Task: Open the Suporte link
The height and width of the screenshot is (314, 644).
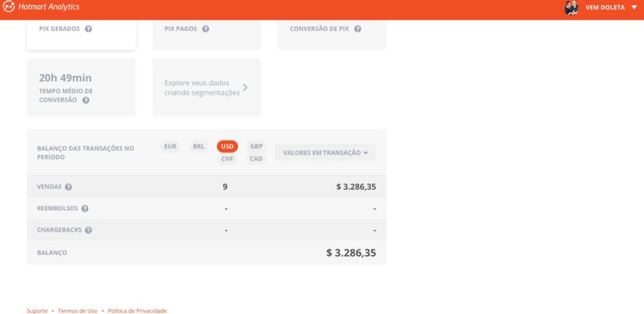Action: coord(37,311)
